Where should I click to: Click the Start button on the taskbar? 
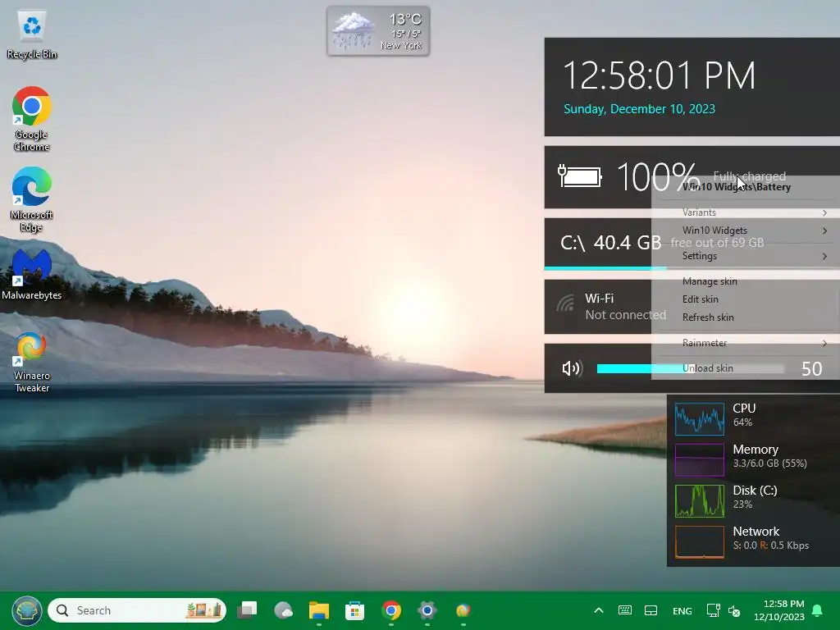pyautogui.click(x=27, y=610)
